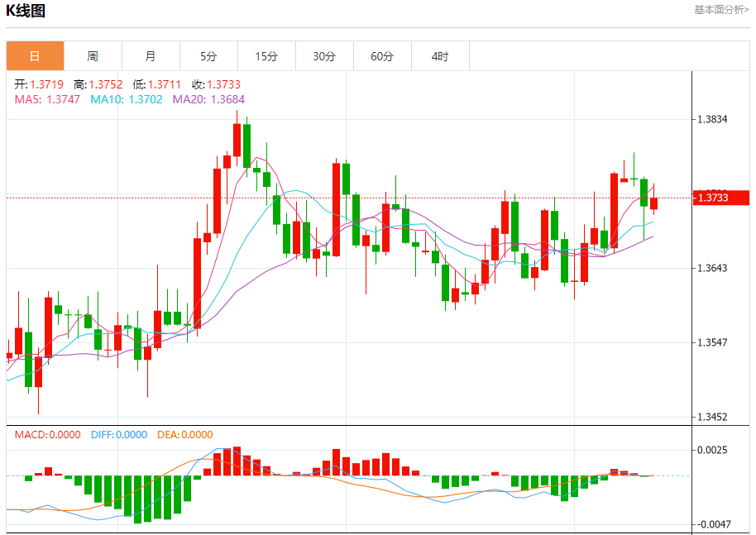
Task: Click the DIFF:0.0000 indicator label
Action: coord(118,435)
